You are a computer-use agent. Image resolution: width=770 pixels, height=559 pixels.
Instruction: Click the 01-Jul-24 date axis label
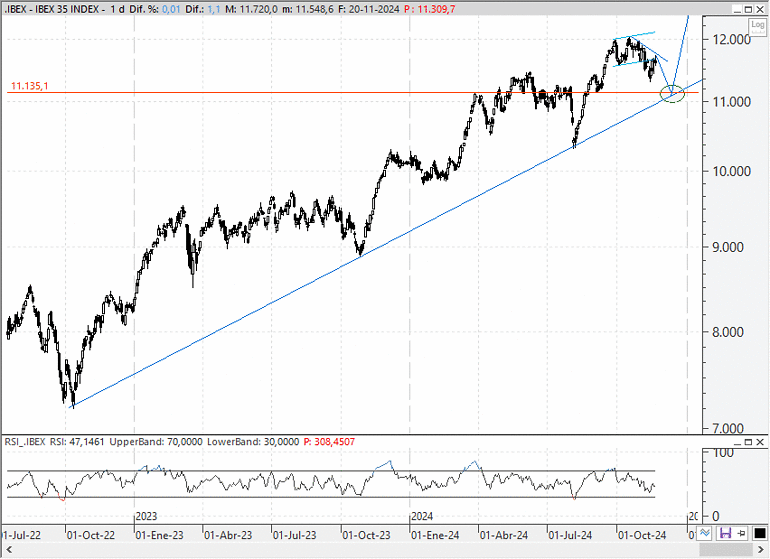pyautogui.click(x=571, y=535)
